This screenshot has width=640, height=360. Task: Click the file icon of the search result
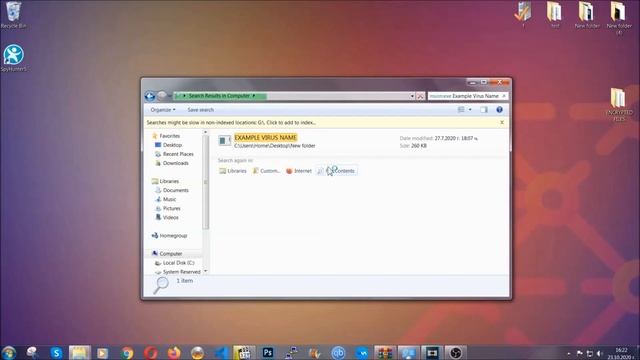[224, 141]
